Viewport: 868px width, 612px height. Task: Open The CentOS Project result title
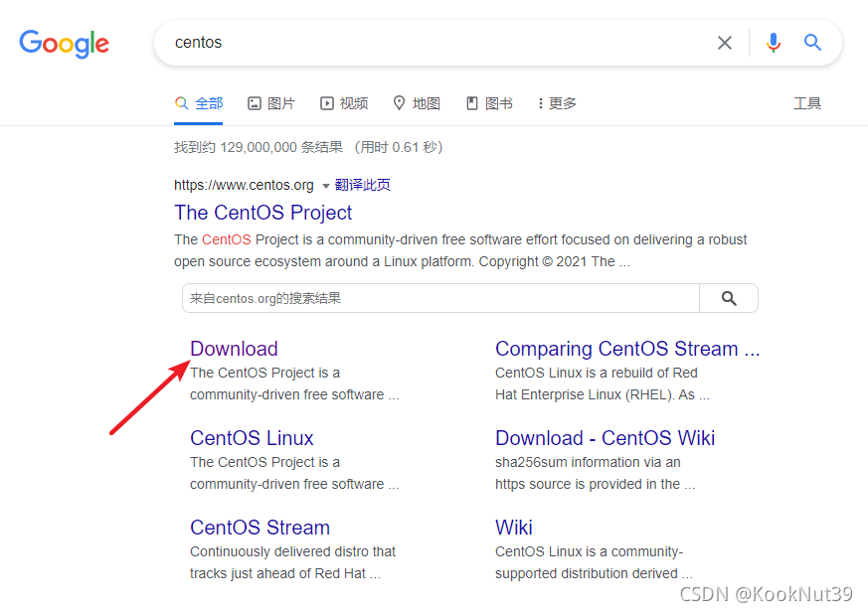click(262, 213)
